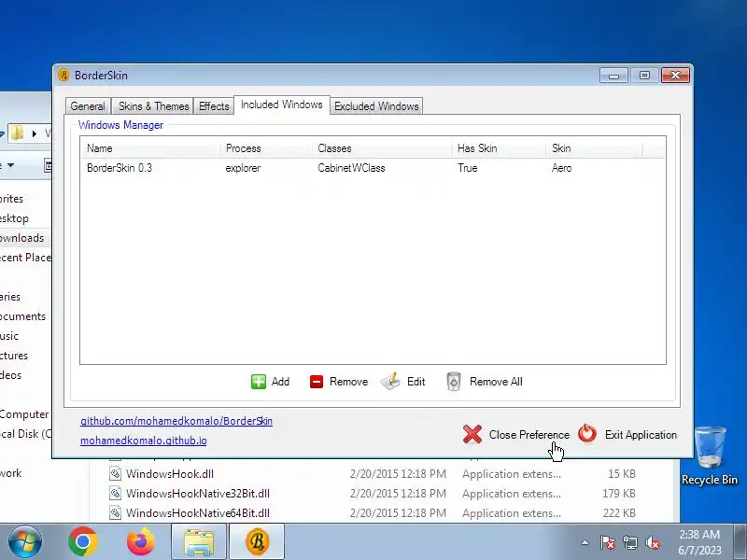Select WindowsHookNative32Bit.dll in the Explorer window

[x=198, y=494]
